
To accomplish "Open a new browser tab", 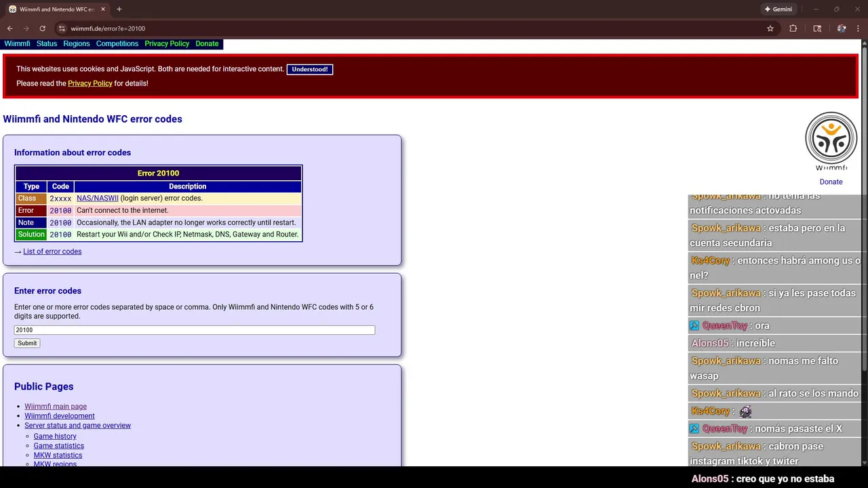I will (119, 9).
